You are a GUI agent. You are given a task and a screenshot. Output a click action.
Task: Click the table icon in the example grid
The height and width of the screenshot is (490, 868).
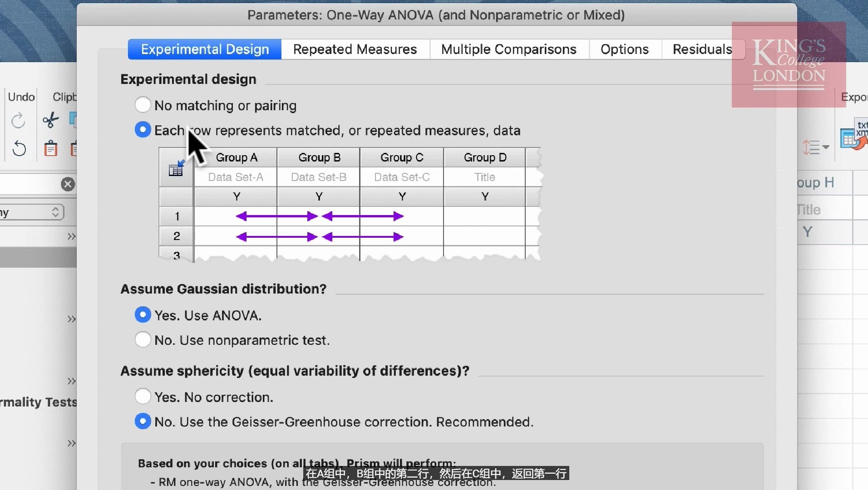176,168
